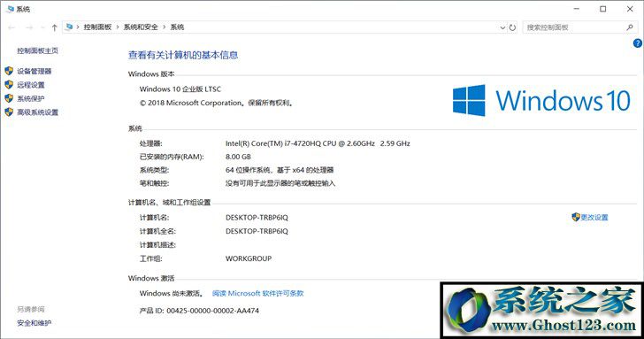The height and width of the screenshot is (339, 644).
Task: Click shield icon beside 高级系统设置
Action: [9, 112]
